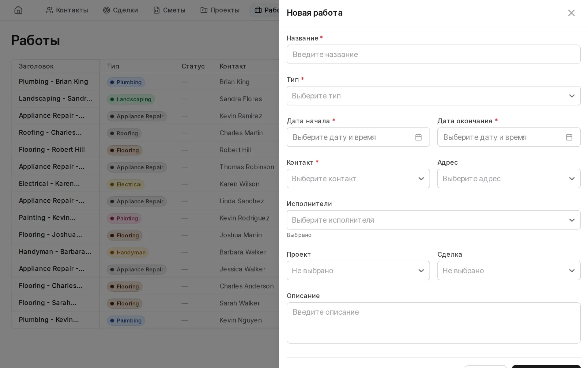Click the Статус column header
Screen dimensions: 588x368
[x=193, y=66]
